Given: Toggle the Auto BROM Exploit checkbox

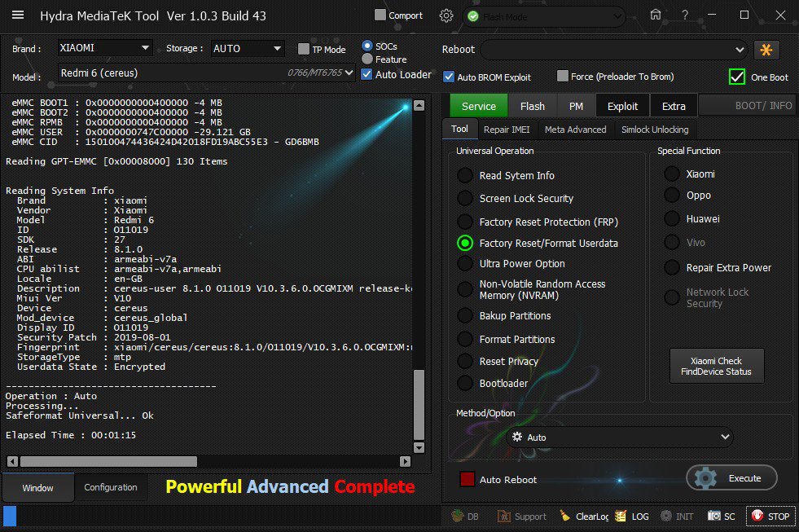Looking at the screenshot, I should click(x=449, y=77).
